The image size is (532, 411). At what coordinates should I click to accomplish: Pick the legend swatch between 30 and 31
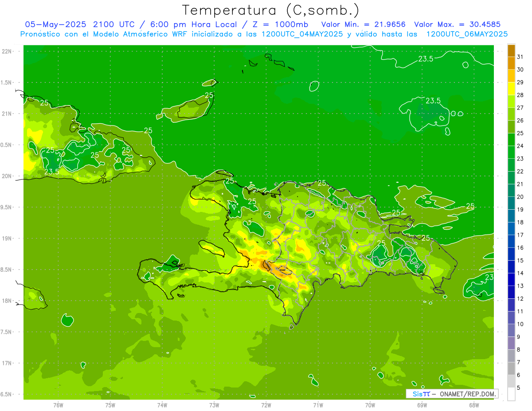click(x=511, y=63)
